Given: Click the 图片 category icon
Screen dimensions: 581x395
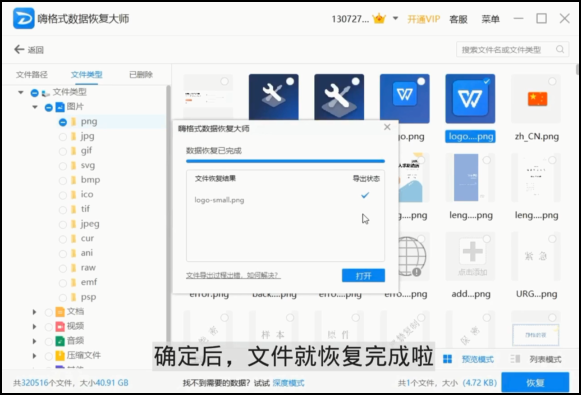Looking at the screenshot, I should 60,107.
